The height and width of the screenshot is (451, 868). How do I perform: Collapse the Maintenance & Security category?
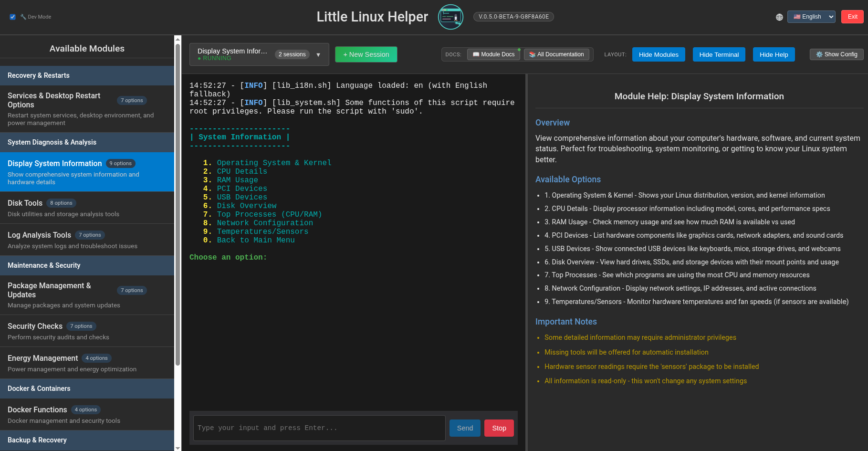[87, 265]
